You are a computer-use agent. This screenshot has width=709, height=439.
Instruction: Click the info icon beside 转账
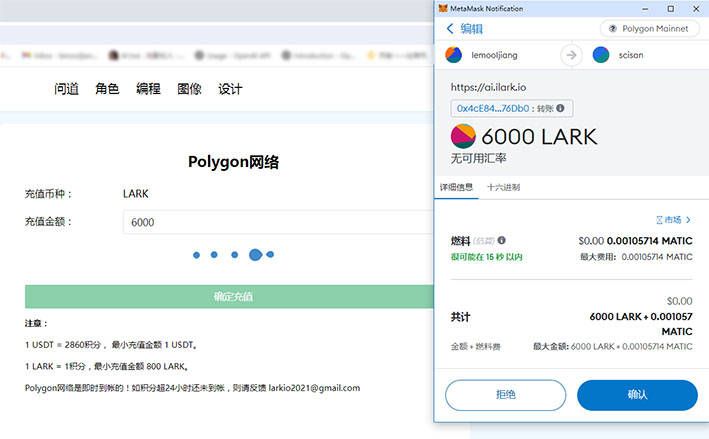[x=561, y=108]
